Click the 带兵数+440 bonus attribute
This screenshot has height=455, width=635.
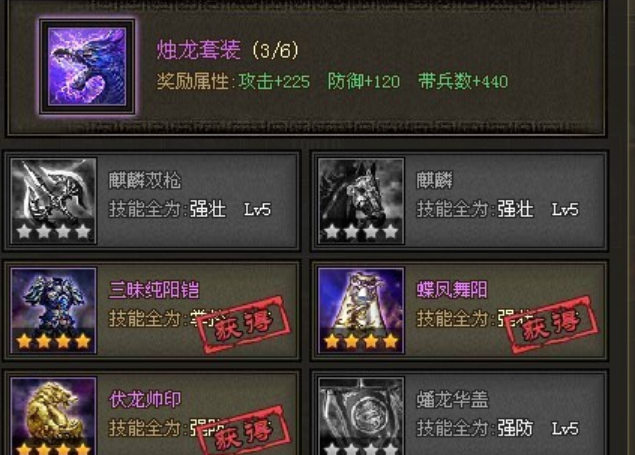coord(463,81)
